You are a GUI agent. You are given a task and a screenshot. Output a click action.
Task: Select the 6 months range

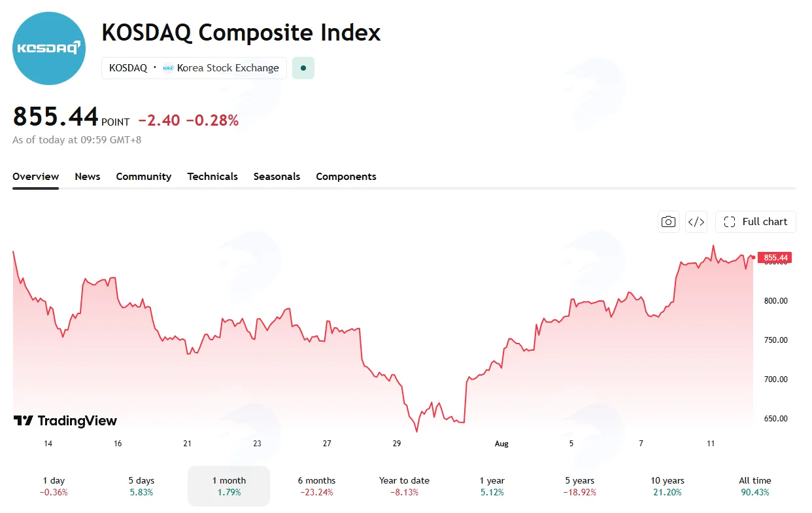point(316,486)
